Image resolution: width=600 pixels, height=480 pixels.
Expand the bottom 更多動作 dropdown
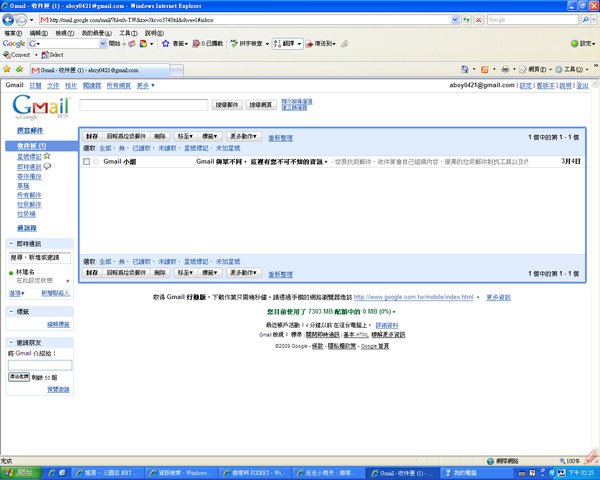[243, 273]
